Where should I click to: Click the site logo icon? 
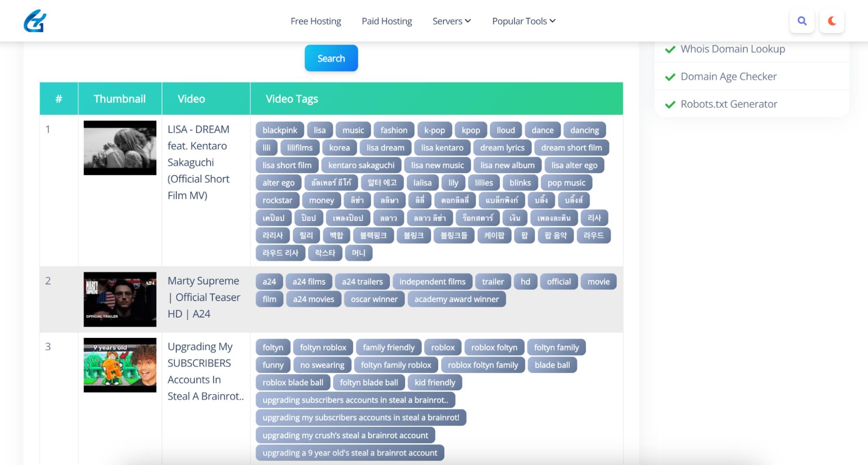point(35,21)
